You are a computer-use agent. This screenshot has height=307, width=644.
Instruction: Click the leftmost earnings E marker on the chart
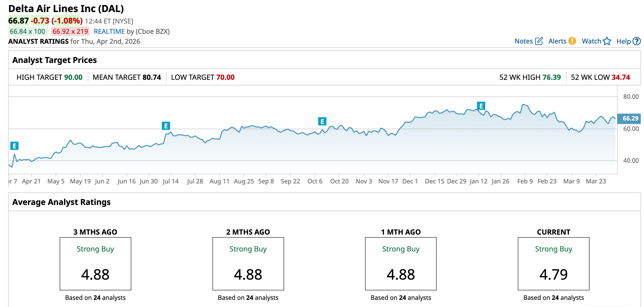coord(14,146)
